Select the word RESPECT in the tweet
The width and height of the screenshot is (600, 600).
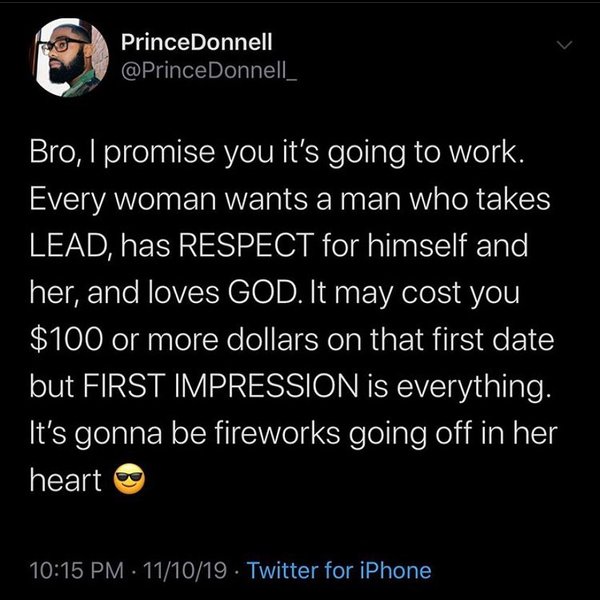(x=246, y=245)
